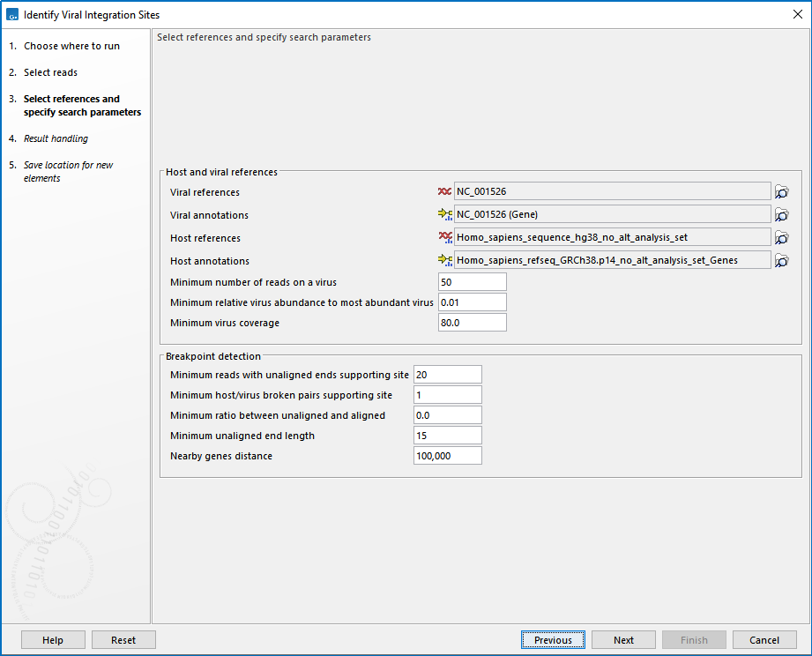Click Minimum unaligned end length field
The height and width of the screenshot is (656, 812).
coord(447,436)
